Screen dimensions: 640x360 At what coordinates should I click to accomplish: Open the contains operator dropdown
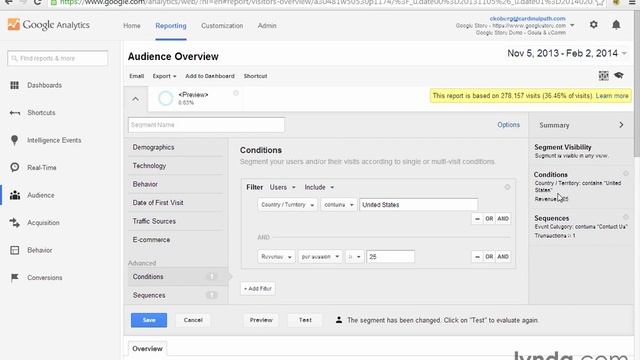coord(339,205)
